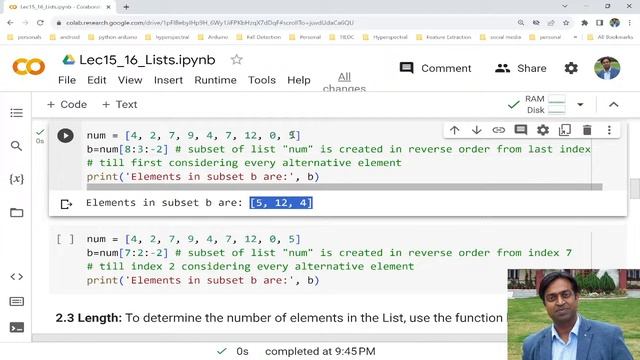Image resolution: width=640 pixels, height=360 pixels.
Task: Slide the code cell horizontal scrollbar
Action: point(344,187)
